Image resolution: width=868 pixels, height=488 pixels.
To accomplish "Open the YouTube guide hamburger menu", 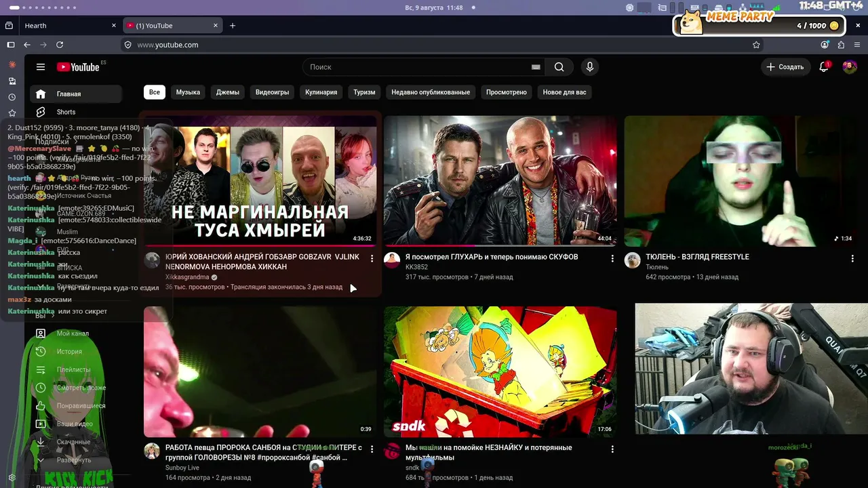I will click(x=41, y=67).
